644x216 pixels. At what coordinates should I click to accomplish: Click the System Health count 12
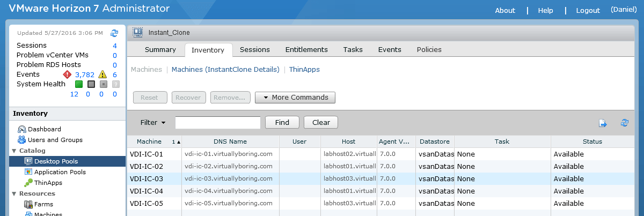75,94
